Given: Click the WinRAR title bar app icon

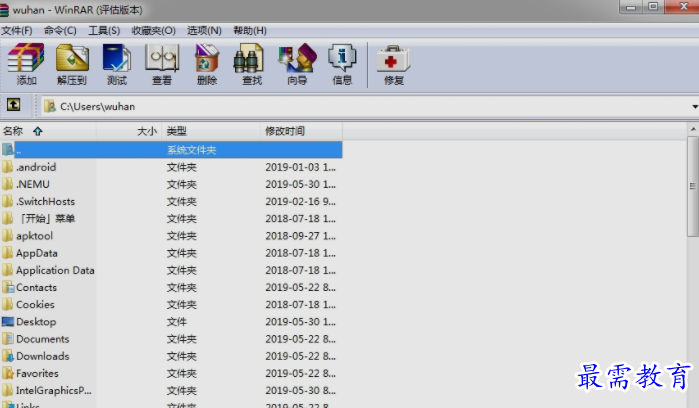Looking at the screenshot, I should pos(4,10).
